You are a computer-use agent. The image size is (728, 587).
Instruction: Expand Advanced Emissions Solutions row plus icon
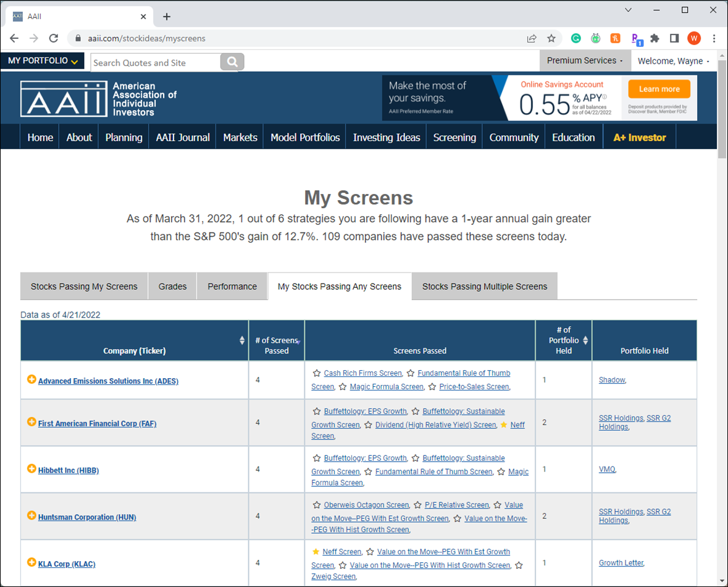click(31, 379)
